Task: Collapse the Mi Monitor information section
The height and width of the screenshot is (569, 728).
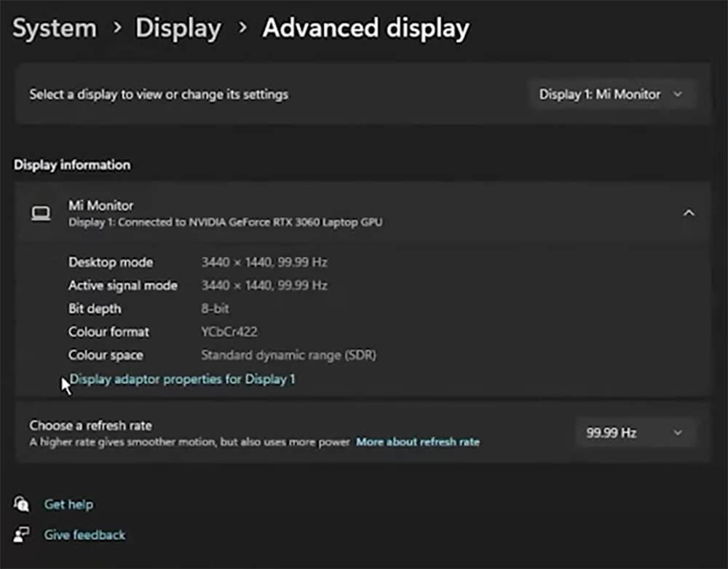Action: (x=689, y=213)
